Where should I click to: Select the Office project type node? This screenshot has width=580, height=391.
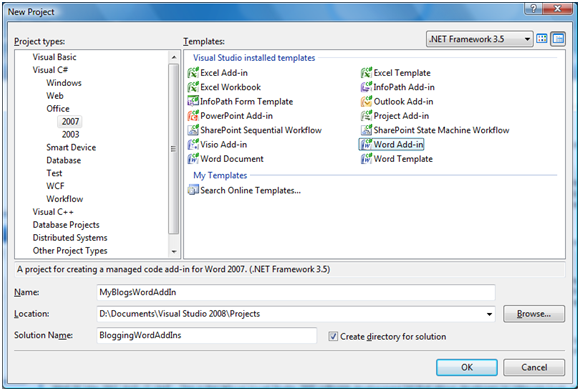pyautogui.click(x=58, y=109)
